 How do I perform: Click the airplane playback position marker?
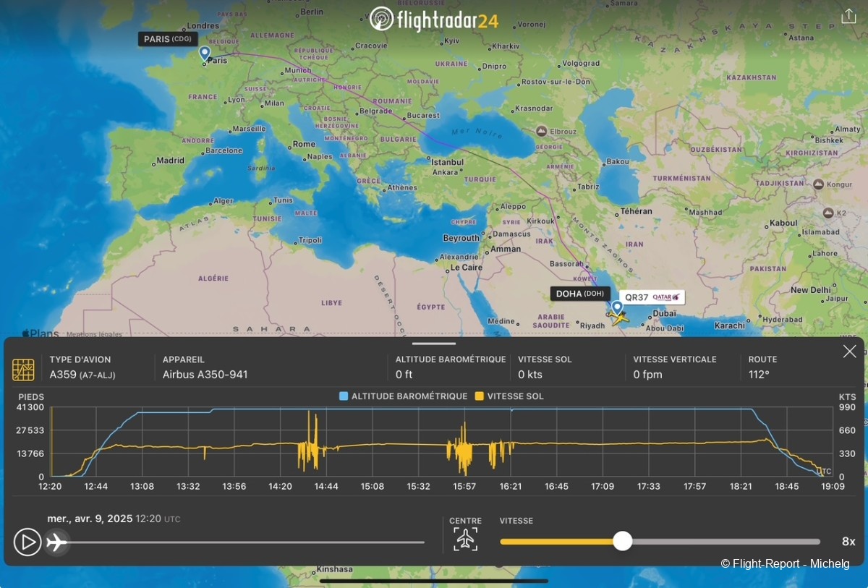point(56,542)
